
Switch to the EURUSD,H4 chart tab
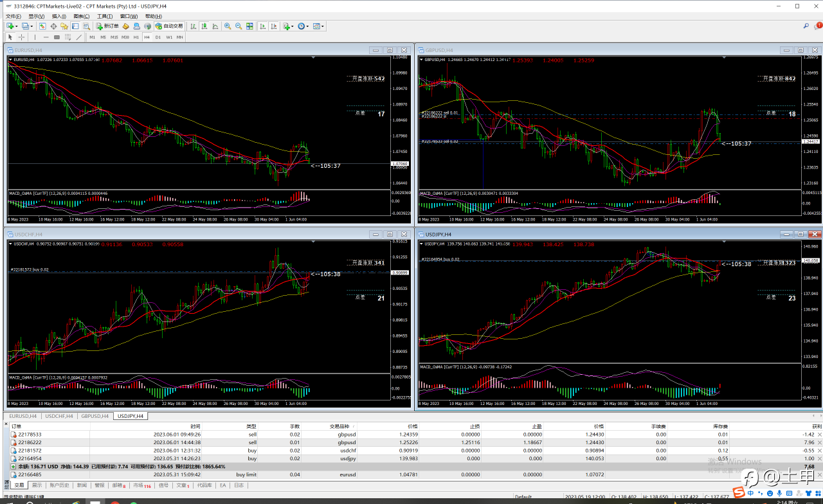click(x=23, y=416)
